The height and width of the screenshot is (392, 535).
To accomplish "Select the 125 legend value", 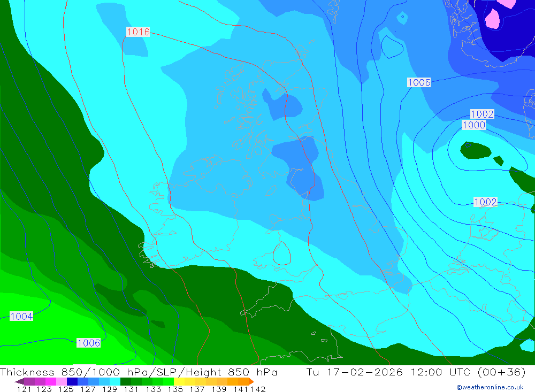I will click(x=66, y=389).
